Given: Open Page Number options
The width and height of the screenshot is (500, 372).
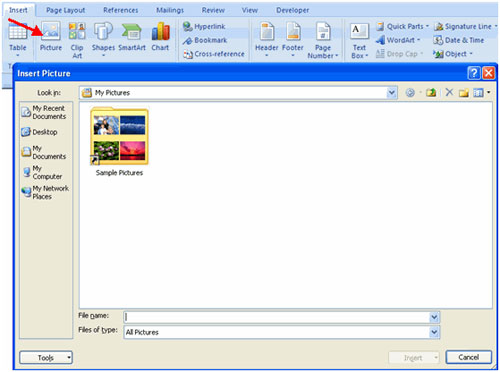Looking at the screenshot, I should [x=323, y=40].
